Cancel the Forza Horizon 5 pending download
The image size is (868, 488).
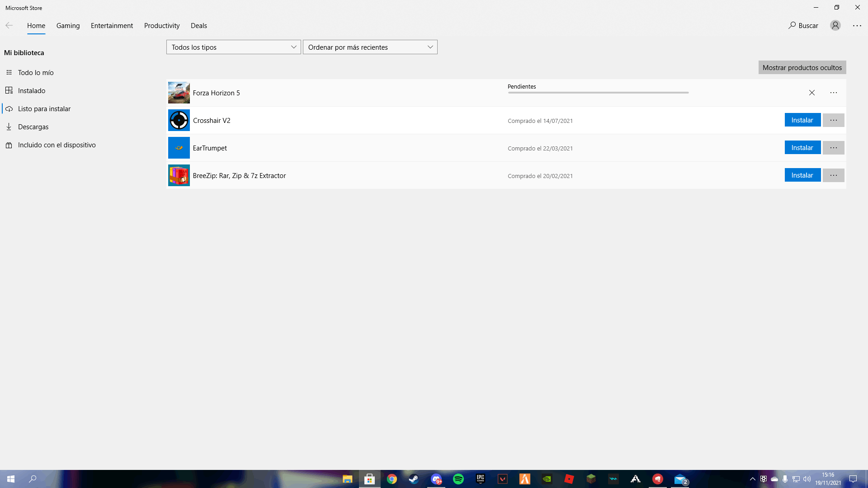point(811,93)
